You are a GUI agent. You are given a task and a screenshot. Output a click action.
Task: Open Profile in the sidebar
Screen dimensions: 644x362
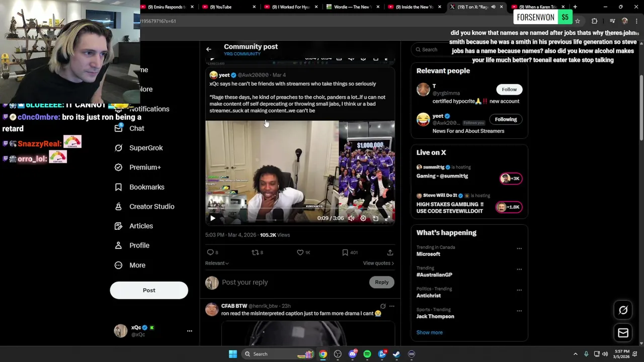[132, 245]
